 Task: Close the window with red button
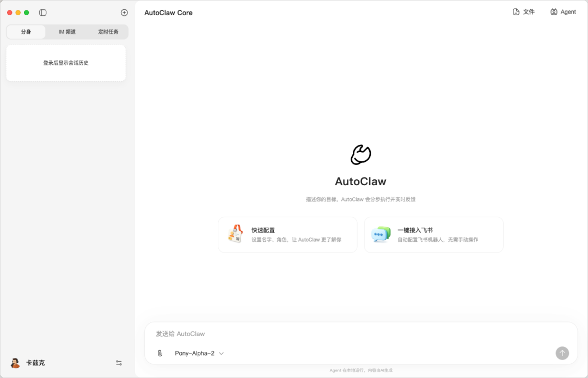point(10,13)
